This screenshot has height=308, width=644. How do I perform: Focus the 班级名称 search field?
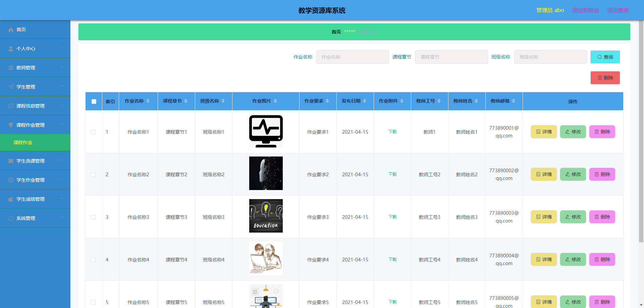550,57
